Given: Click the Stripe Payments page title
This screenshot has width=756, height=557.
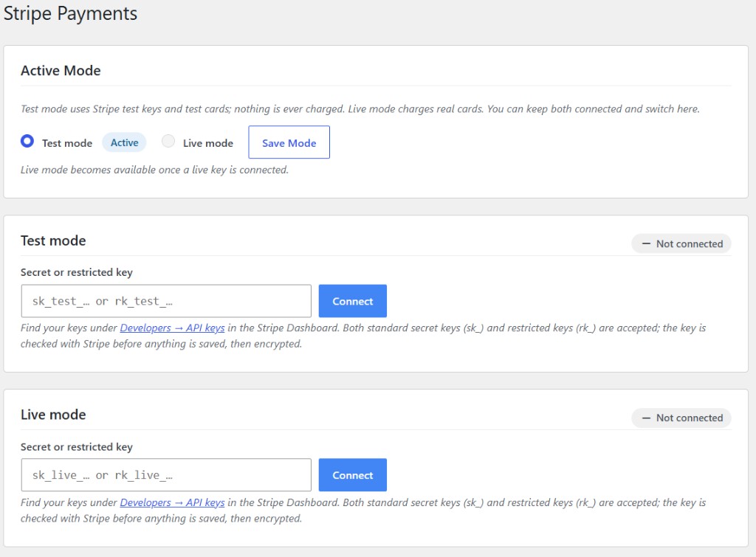Looking at the screenshot, I should pos(70,13).
